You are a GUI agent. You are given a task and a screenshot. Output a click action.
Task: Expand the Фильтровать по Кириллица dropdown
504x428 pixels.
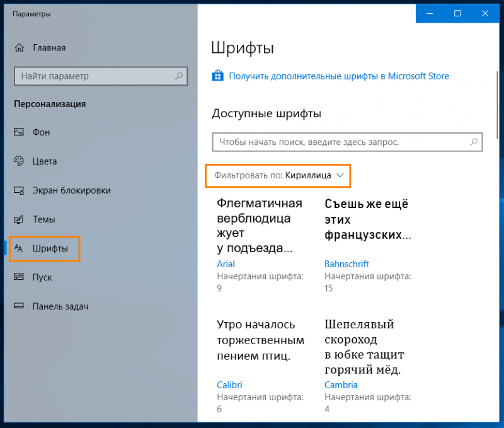pyautogui.click(x=278, y=176)
